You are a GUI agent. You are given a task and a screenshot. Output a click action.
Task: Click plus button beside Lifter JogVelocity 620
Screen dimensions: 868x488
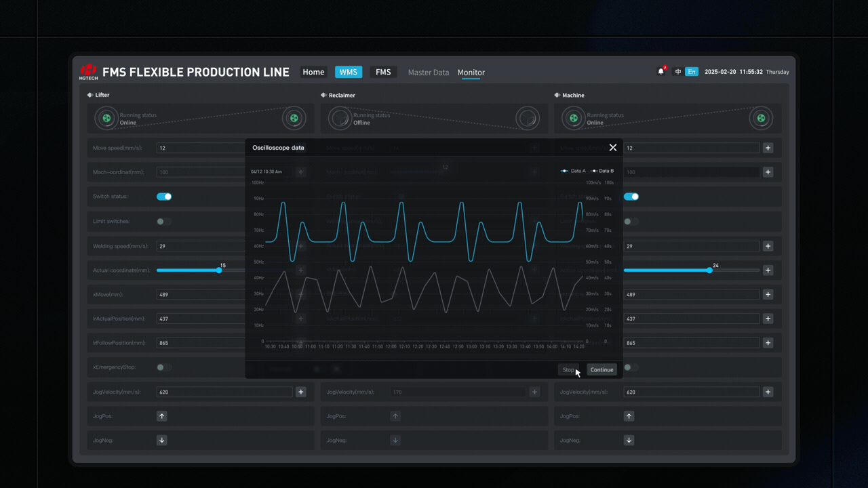pyautogui.click(x=301, y=392)
